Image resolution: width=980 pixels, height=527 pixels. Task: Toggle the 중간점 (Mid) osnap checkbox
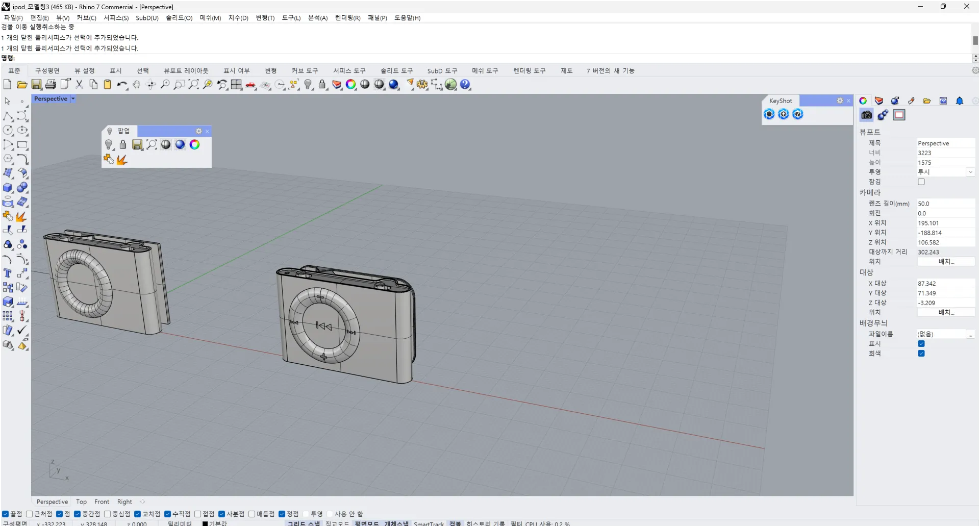pos(78,514)
